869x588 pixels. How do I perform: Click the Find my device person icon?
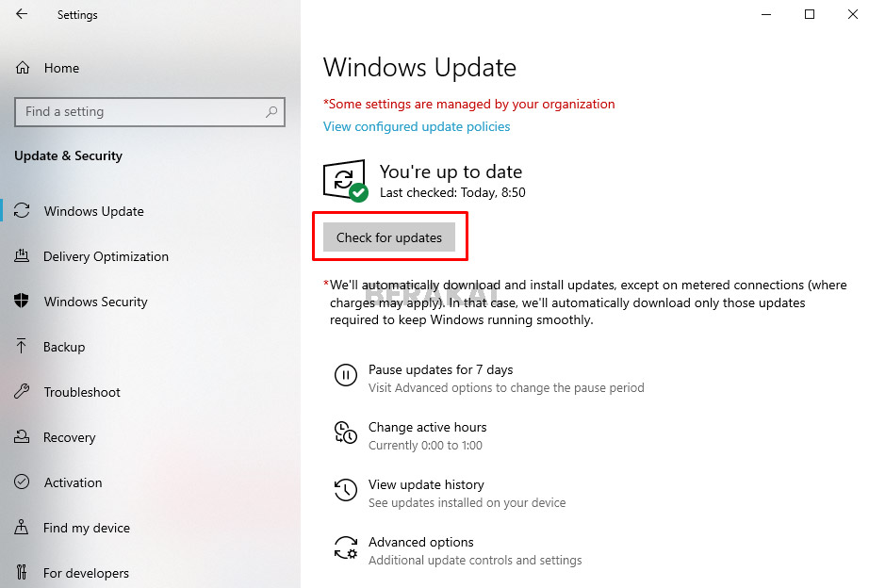(21, 527)
